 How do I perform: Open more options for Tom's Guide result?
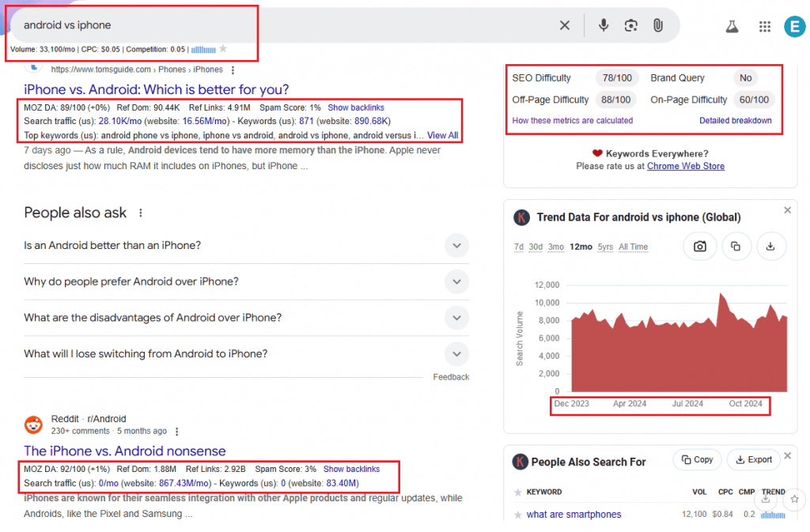(x=233, y=70)
